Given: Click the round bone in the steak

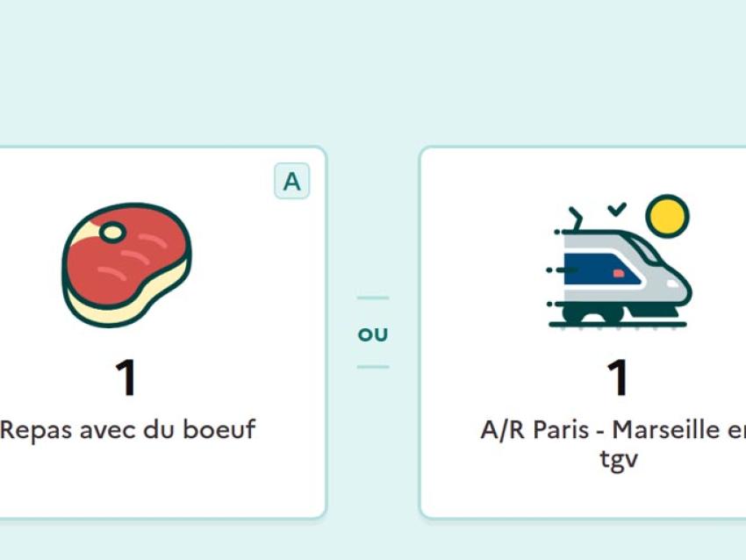Looking at the screenshot, I should coord(112,233).
